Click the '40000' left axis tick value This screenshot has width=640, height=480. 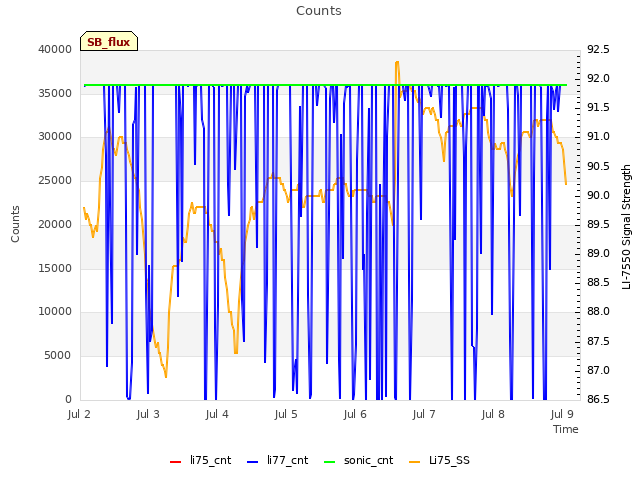point(55,49)
